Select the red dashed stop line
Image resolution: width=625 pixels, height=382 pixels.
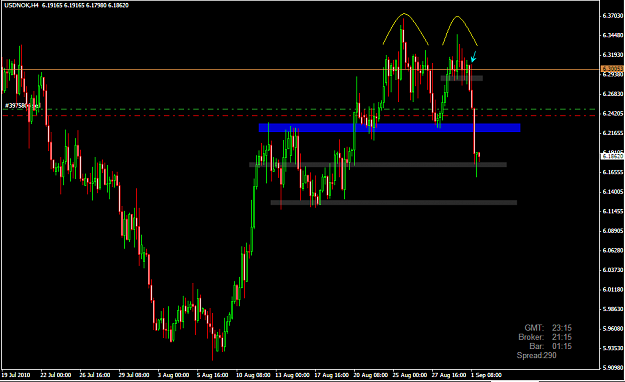(300, 116)
